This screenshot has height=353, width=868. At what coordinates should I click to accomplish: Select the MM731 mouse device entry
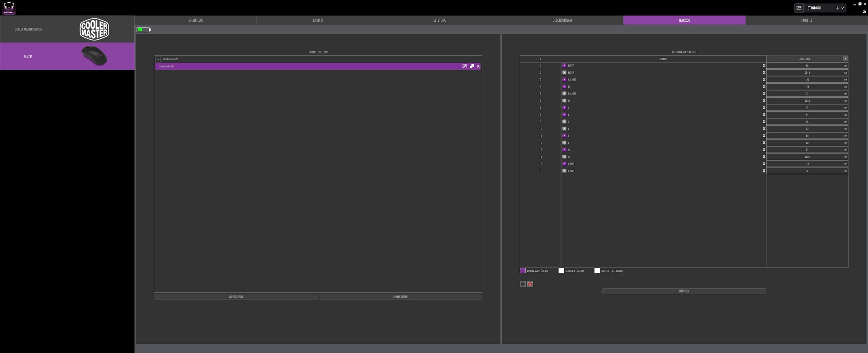point(67,57)
